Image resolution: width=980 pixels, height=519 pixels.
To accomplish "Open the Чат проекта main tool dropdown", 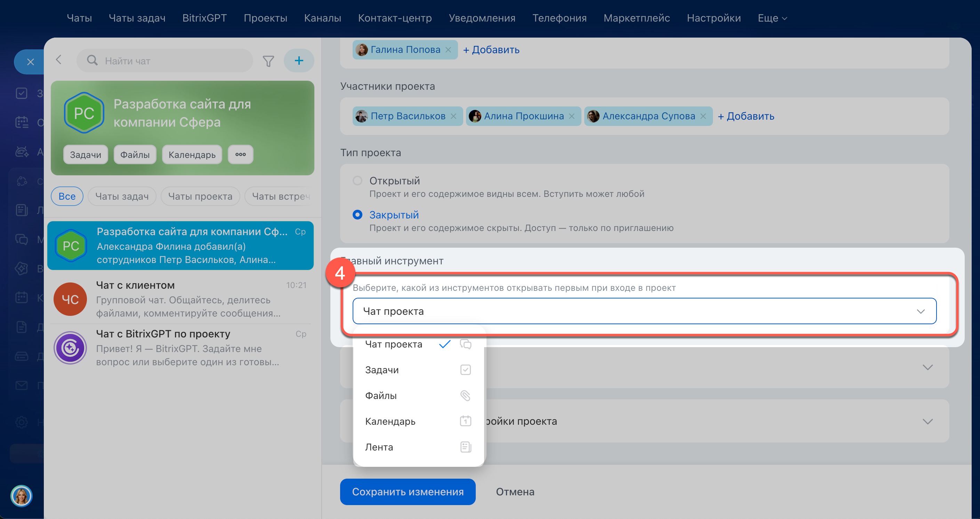I will point(644,311).
